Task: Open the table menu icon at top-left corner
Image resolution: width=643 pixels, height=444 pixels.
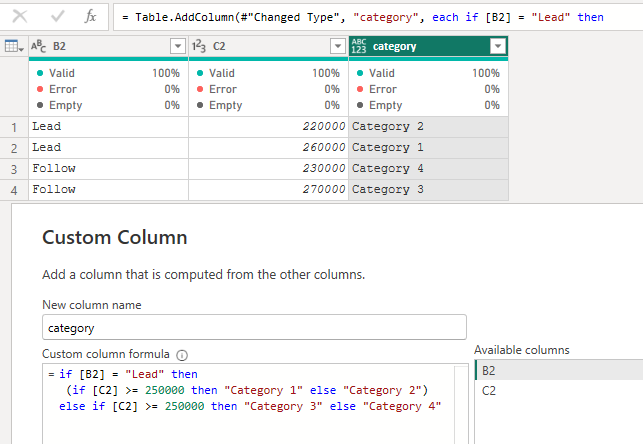Action: tap(14, 46)
